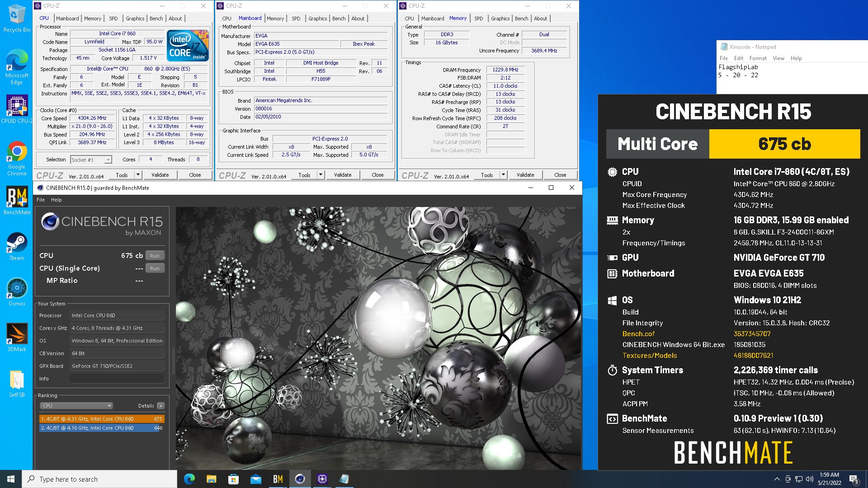This screenshot has height=488, width=868.
Task: Switch to CPU-Z in the taskbar
Action: click(x=322, y=479)
